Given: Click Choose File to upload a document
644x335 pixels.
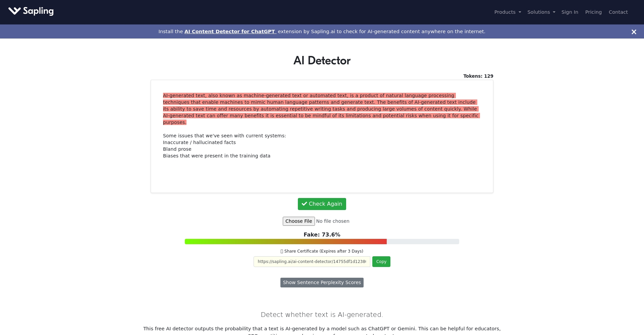Looking at the screenshot, I should 299,221.
